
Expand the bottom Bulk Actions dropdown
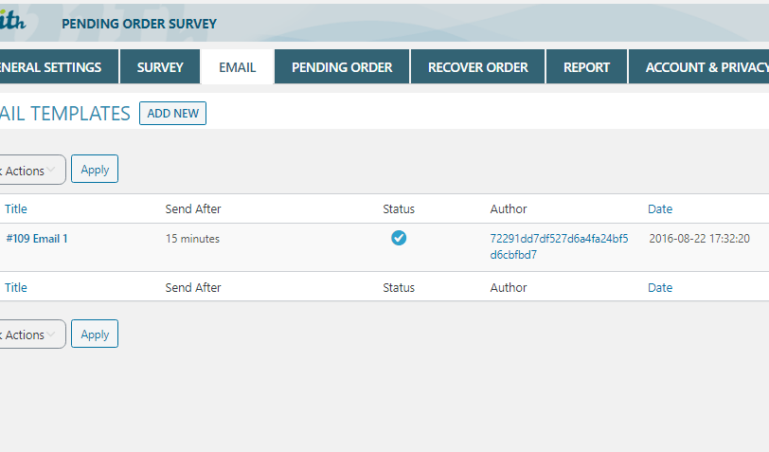30,335
